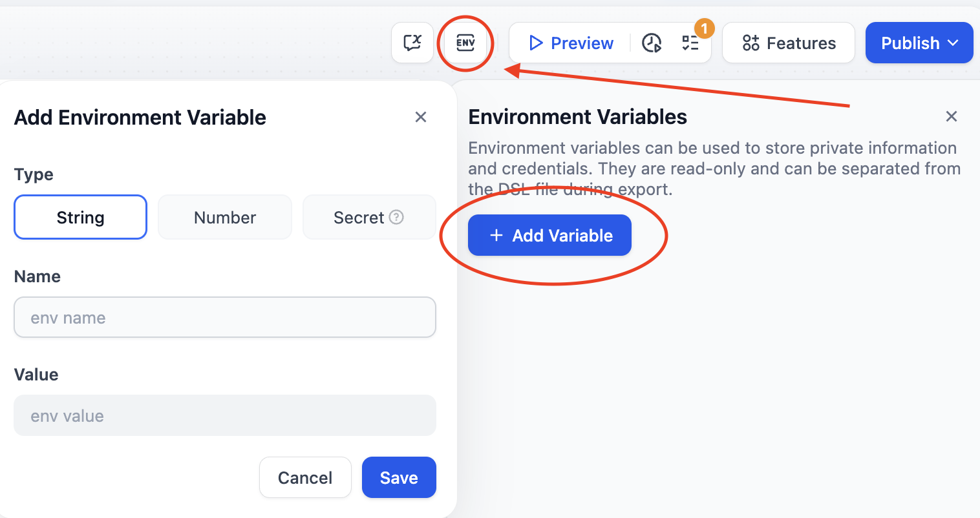Run the workflow with Preview
The height and width of the screenshot is (518, 980).
click(x=571, y=43)
